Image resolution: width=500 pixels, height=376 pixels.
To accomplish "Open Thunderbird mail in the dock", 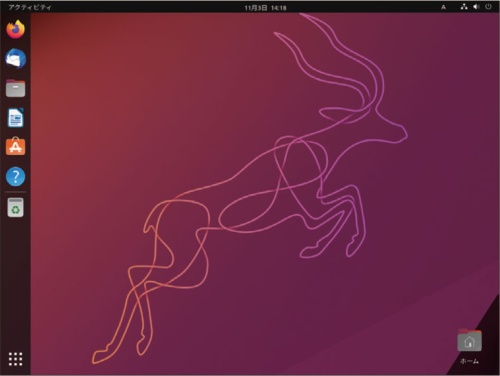I will 15,58.
